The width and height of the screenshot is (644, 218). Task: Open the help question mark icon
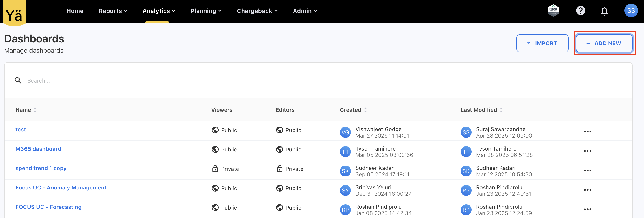click(x=580, y=11)
